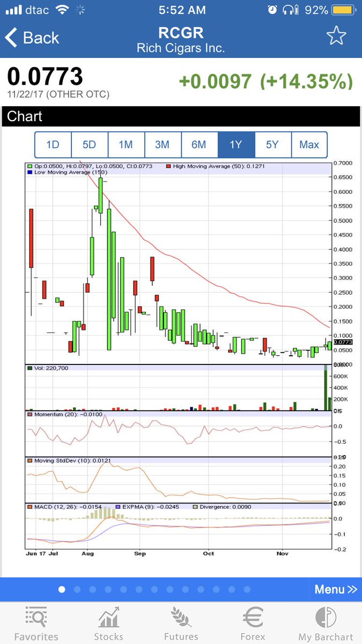Open Futures tab in bottom bar

click(x=181, y=623)
